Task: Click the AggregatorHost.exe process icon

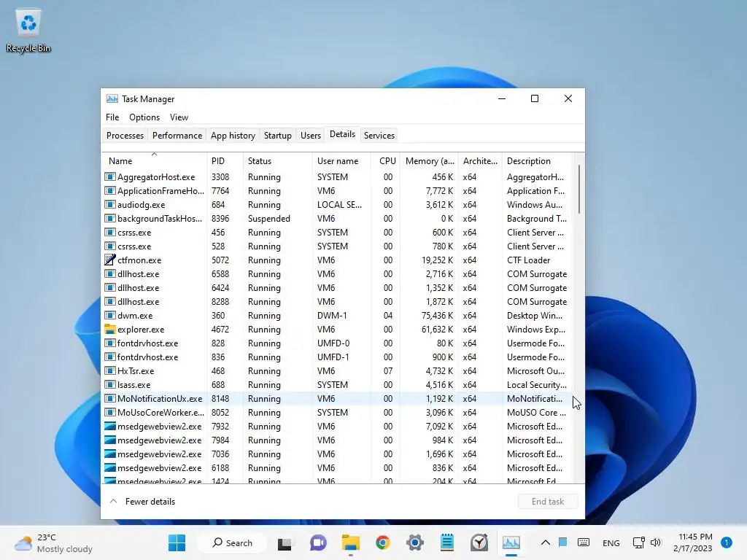Action: point(110,176)
